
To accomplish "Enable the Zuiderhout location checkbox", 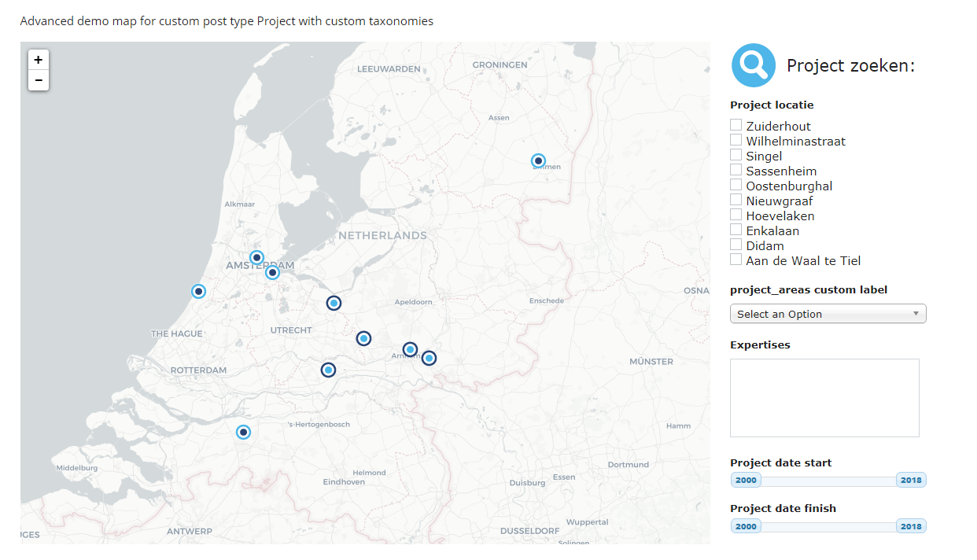I will click(x=736, y=125).
